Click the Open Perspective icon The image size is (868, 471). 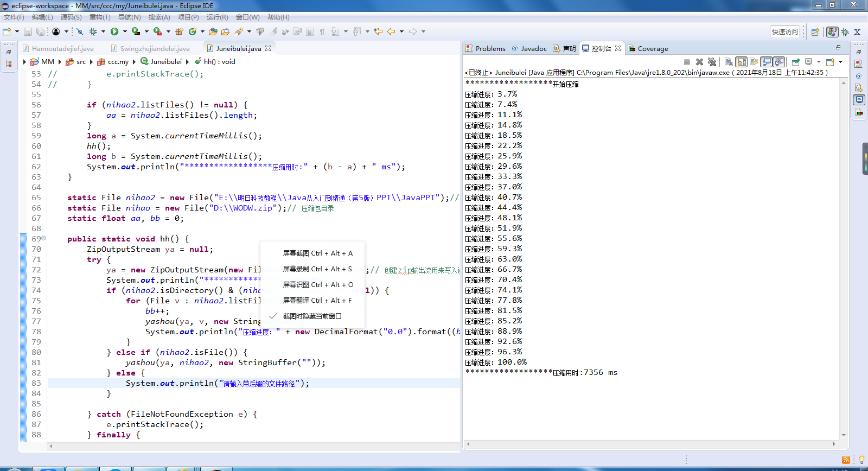click(815, 32)
